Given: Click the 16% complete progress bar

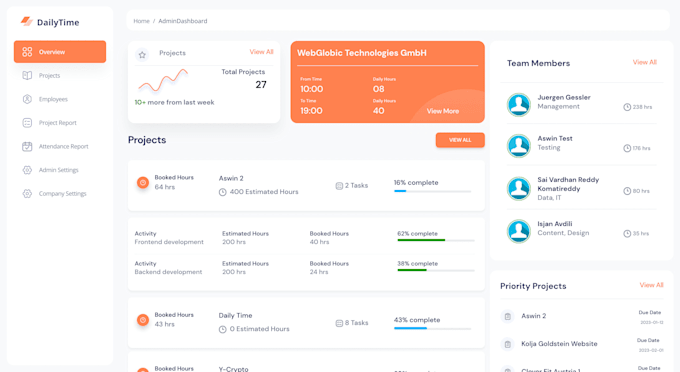Looking at the screenshot, I should pos(432,191).
